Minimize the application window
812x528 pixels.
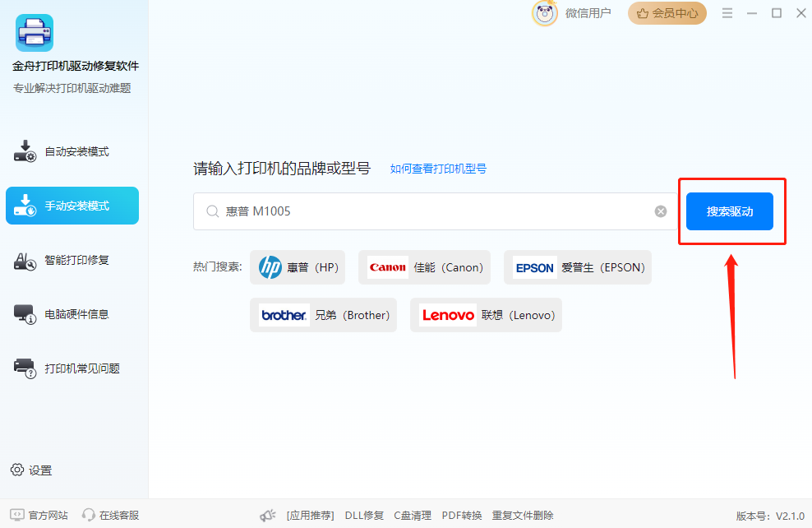752,13
